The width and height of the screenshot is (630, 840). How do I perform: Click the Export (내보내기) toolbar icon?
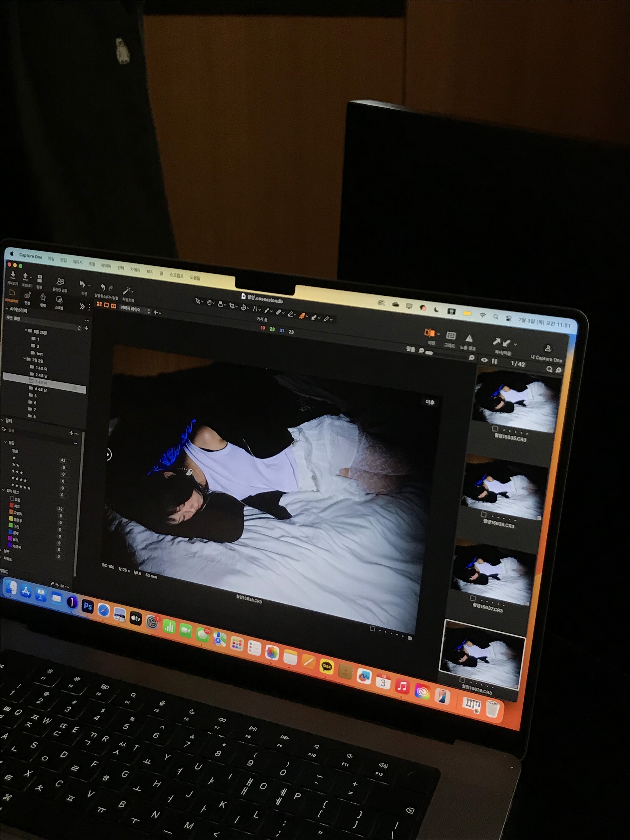coord(25,277)
